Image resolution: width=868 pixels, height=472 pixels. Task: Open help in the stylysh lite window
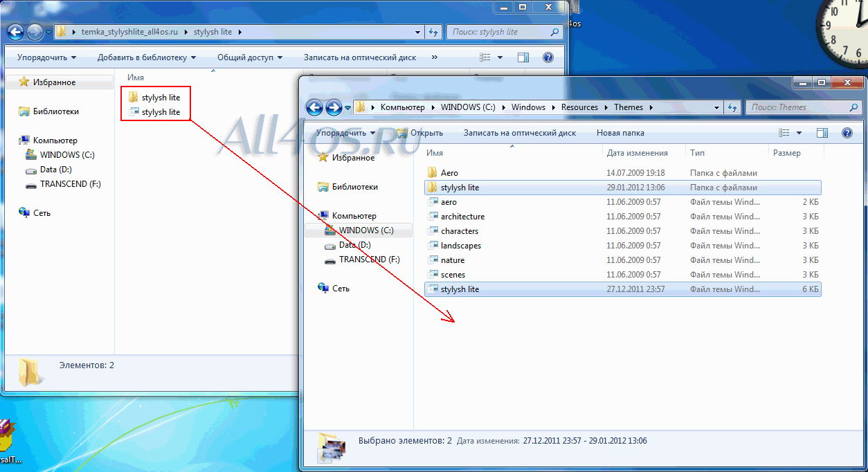[x=548, y=57]
